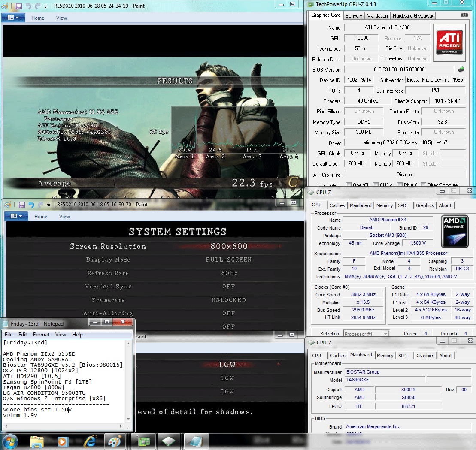Tick the PhysX checkbox in GPU-Z
Viewport: 476px width, 450px height.
pyautogui.click(x=400, y=185)
